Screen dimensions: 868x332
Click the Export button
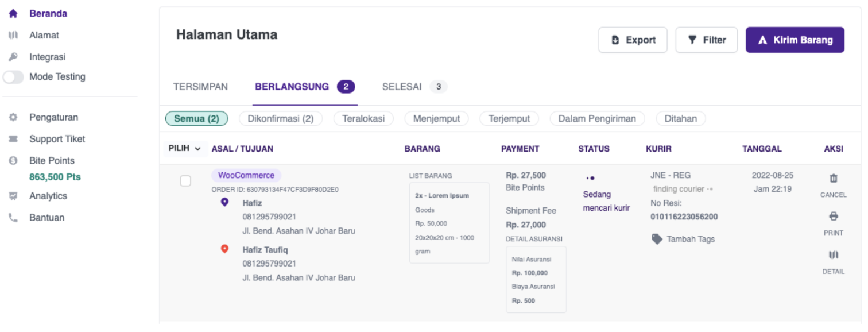633,40
